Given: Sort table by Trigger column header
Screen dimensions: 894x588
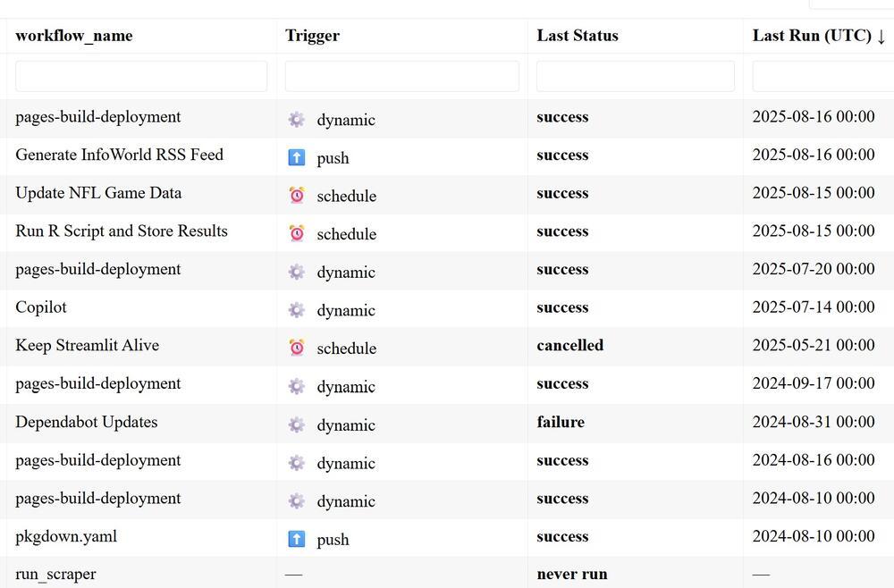Looking at the screenshot, I should [312, 36].
